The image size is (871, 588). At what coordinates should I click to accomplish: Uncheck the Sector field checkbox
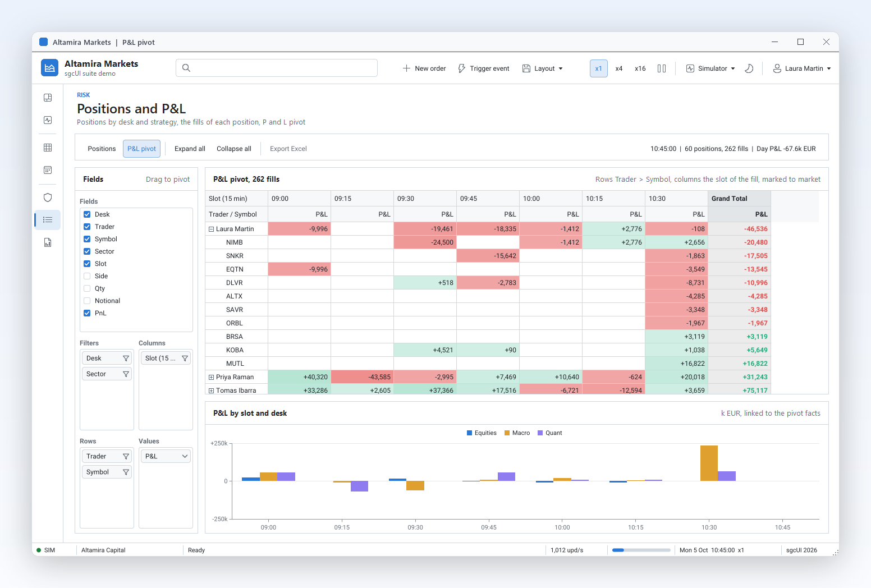pyautogui.click(x=87, y=251)
